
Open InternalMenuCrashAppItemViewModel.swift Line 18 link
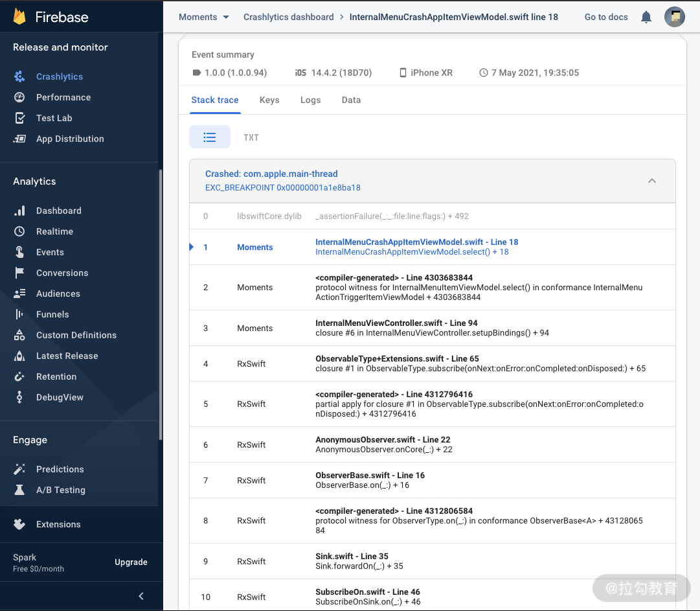(416, 242)
